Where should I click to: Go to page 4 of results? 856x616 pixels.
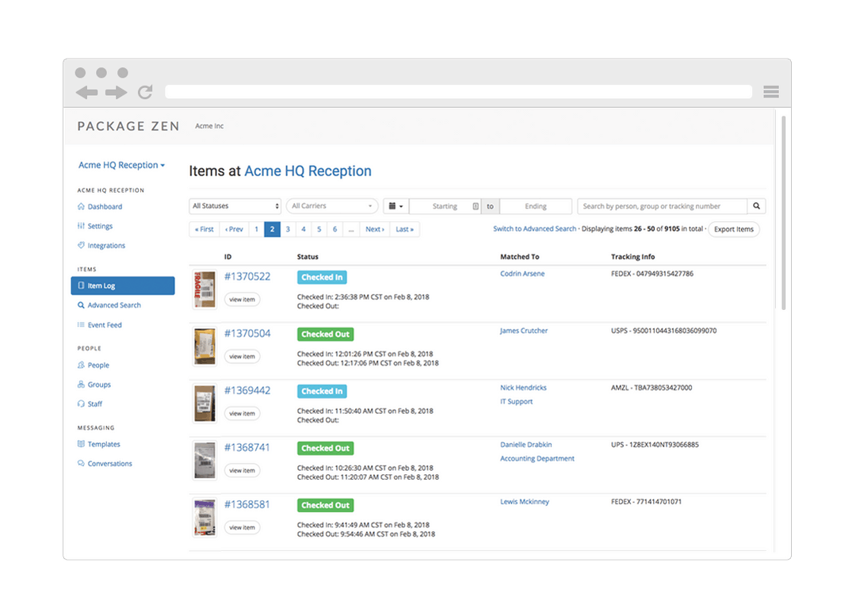click(x=303, y=229)
